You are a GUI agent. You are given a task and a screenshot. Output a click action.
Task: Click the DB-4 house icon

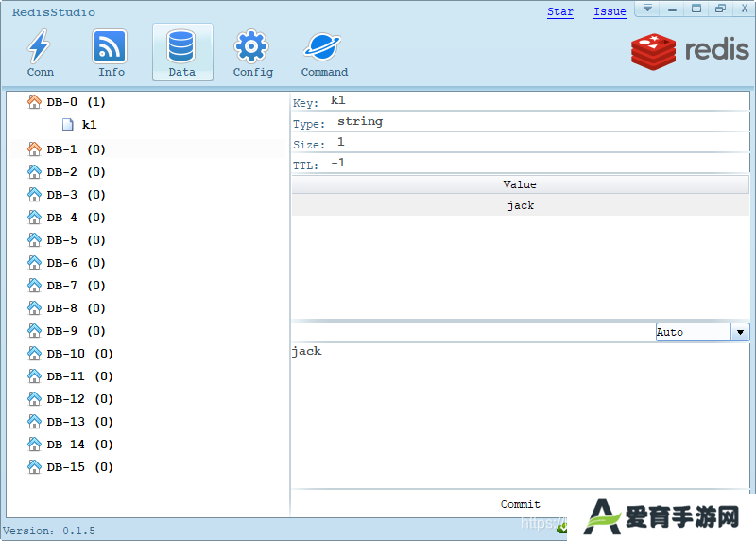point(34,218)
